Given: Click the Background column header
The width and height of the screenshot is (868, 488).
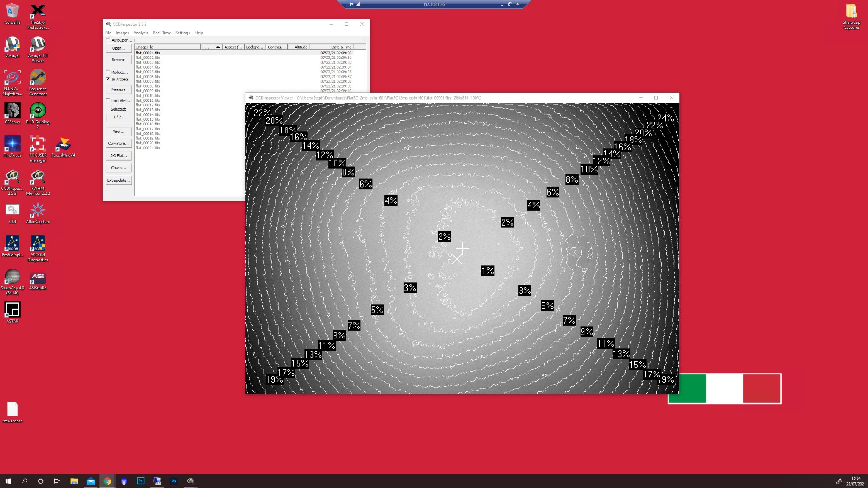Looking at the screenshot, I should (x=255, y=47).
